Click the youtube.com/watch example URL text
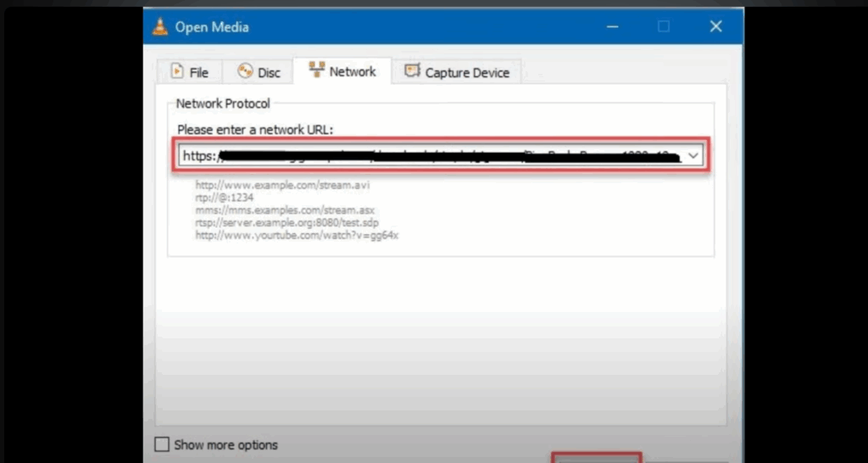 (297, 235)
